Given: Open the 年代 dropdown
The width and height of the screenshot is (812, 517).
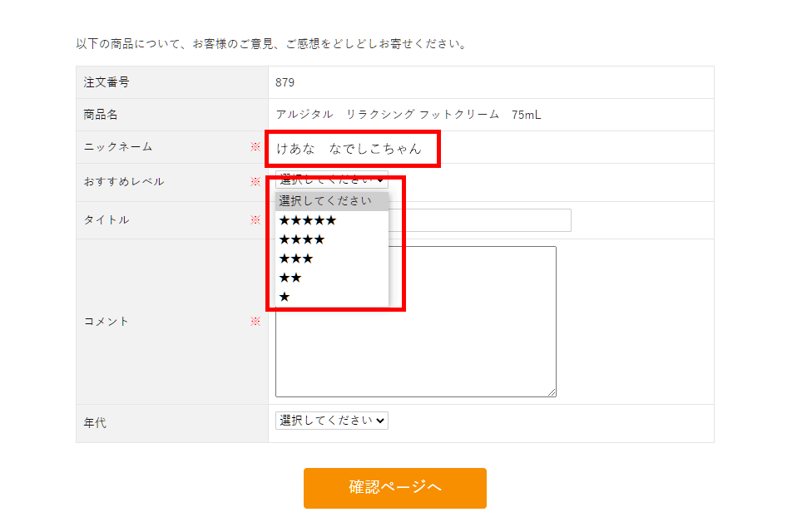Looking at the screenshot, I should tap(331, 421).
